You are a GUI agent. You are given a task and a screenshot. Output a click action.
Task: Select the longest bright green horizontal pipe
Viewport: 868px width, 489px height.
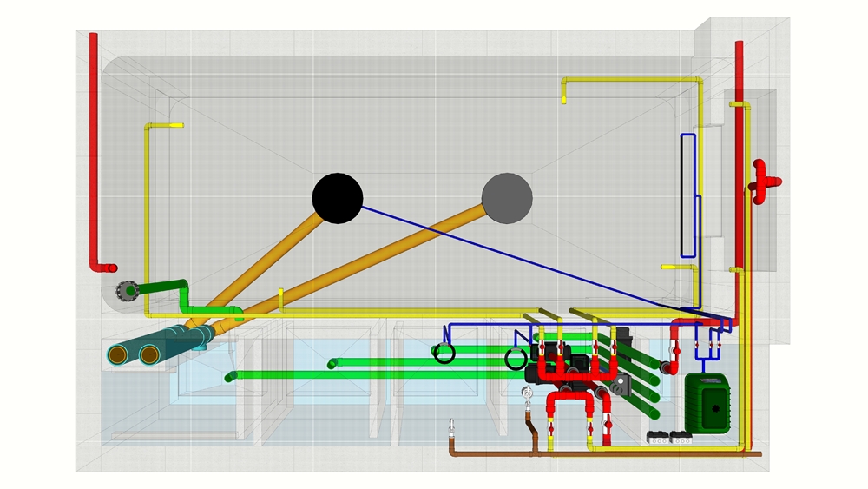point(377,375)
